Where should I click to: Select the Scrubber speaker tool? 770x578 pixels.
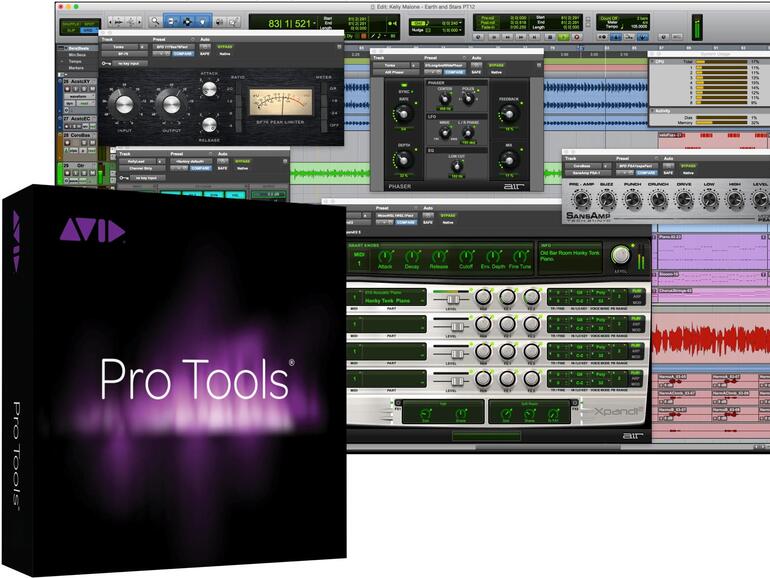click(219, 21)
